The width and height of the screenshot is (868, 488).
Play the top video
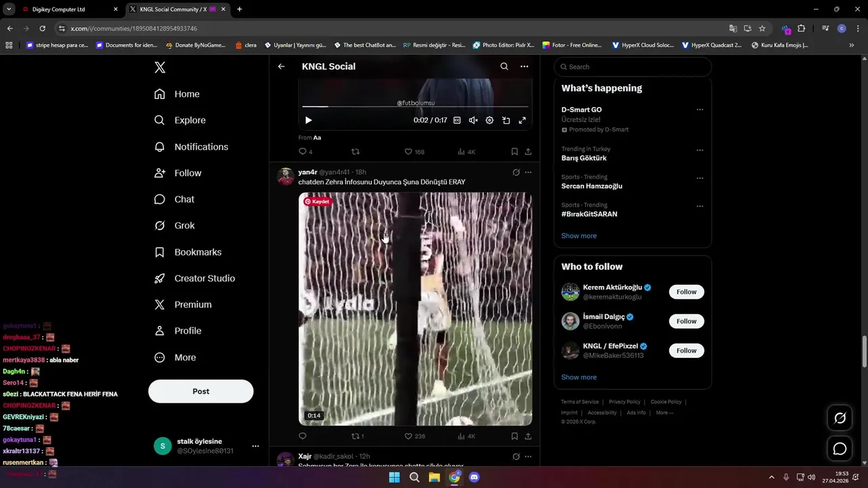[x=309, y=120]
